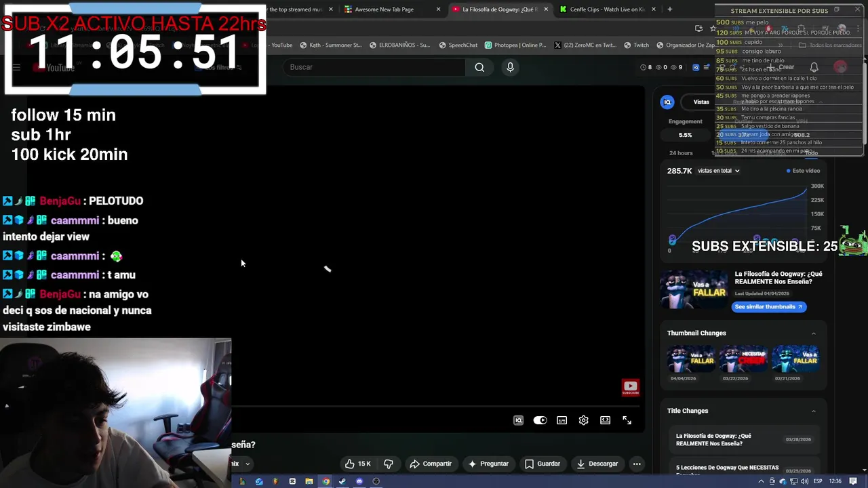The width and height of the screenshot is (868, 488).
Task: Select the Vistas tab in vidIQ panel
Action: click(701, 102)
